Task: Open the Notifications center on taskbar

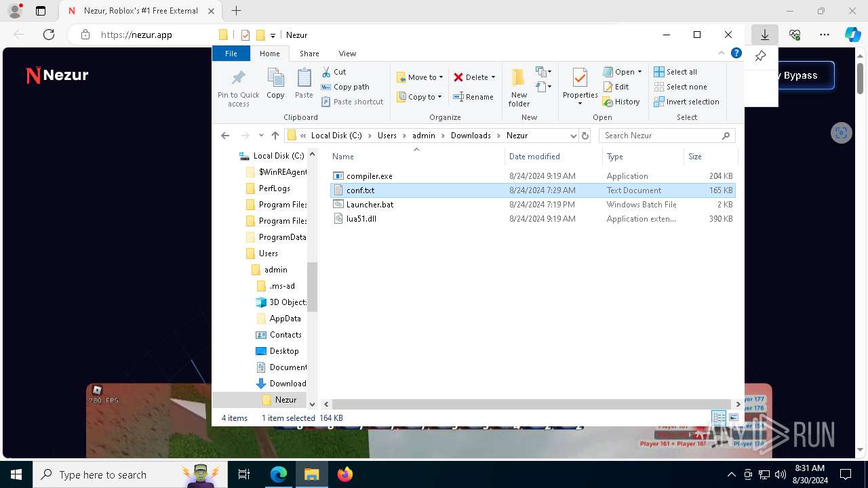Action: tap(846, 474)
